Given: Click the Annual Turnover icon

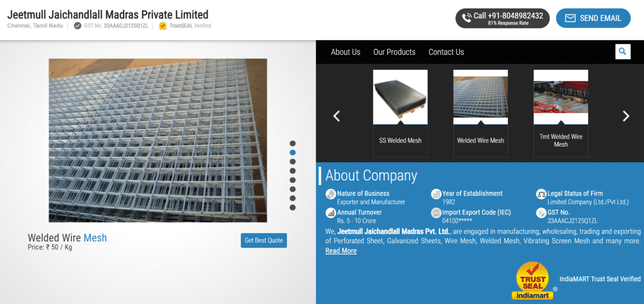Looking at the screenshot, I should pyautogui.click(x=331, y=213).
